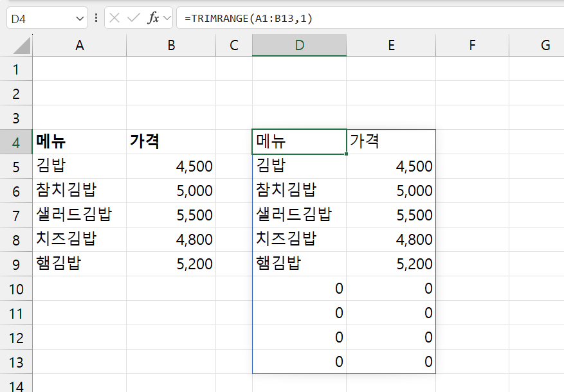Click into the TRIMRANGE formula bar
The height and width of the screenshot is (392, 564).
click(x=370, y=18)
